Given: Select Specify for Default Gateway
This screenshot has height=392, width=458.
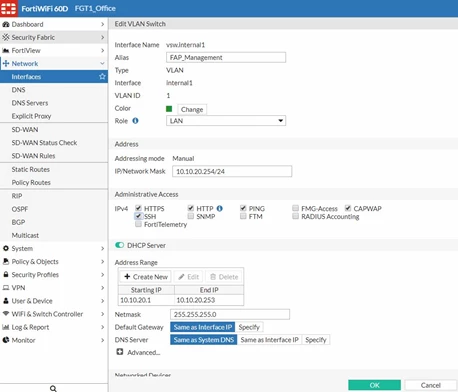Looking at the screenshot, I should (x=249, y=327).
